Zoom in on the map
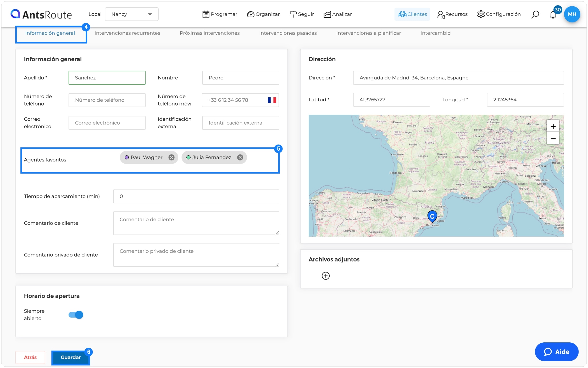This screenshot has width=588, height=368. (x=553, y=126)
